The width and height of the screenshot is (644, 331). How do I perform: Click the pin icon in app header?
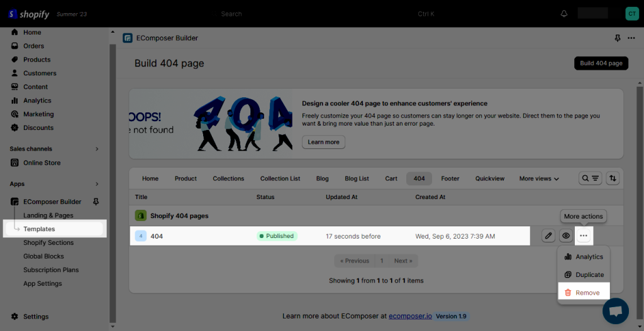(618, 38)
